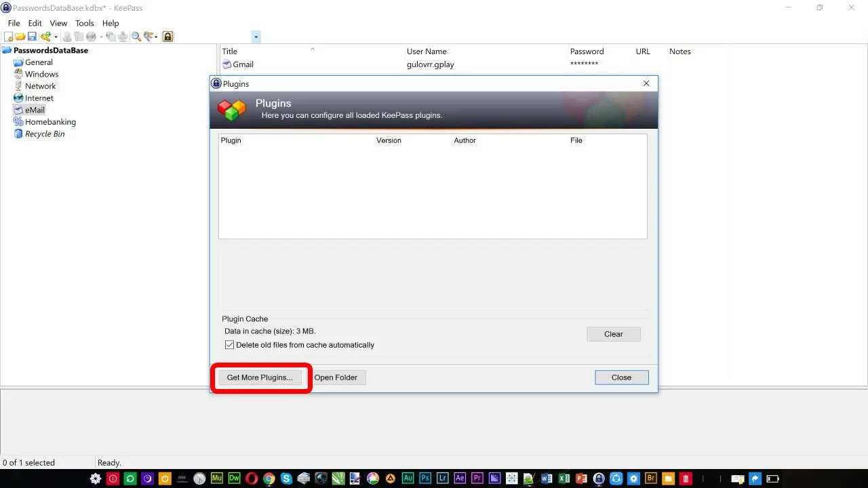
Task: Open the View menu
Action: point(58,23)
